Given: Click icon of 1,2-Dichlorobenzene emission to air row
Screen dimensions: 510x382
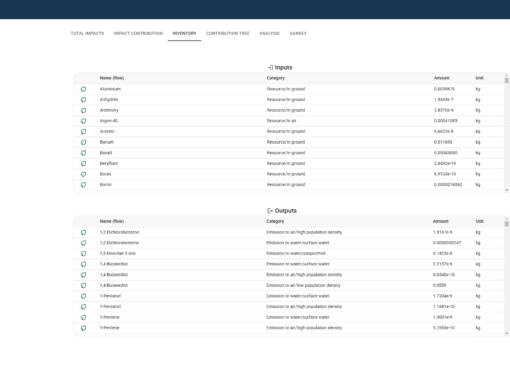Looking at the screenshot, I should click(x=83, y=232).
